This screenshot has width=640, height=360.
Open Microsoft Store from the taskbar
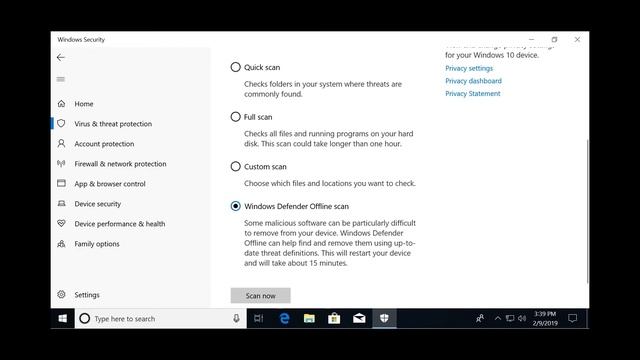334,318
